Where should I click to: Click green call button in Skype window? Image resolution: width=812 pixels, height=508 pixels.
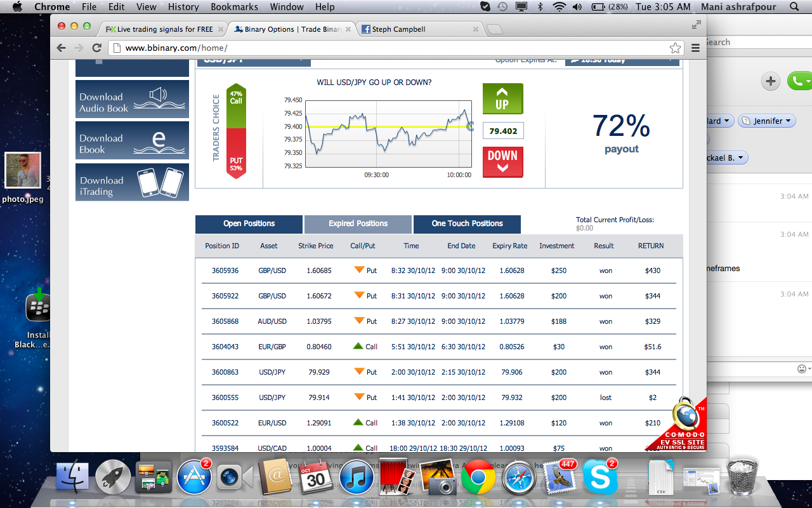point(799,81)
